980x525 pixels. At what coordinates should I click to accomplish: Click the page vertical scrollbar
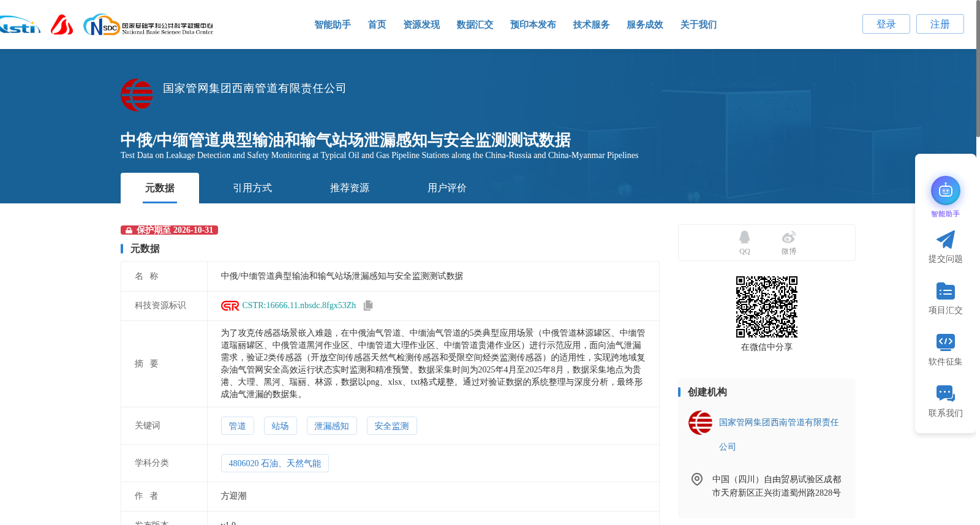tap(978, 69)
